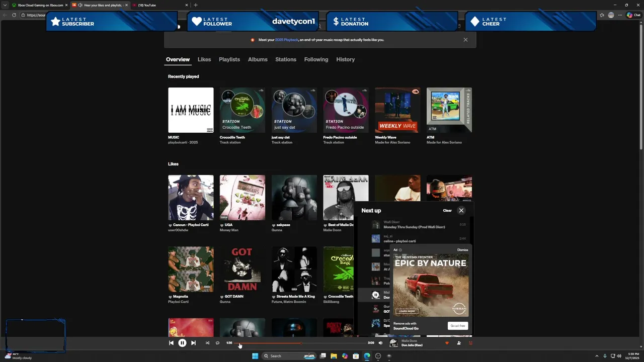Screen dimensions: 644x362
Task: Switch to the YouTube browser tab
Action: pyautogui.click(x=160, y=5)
